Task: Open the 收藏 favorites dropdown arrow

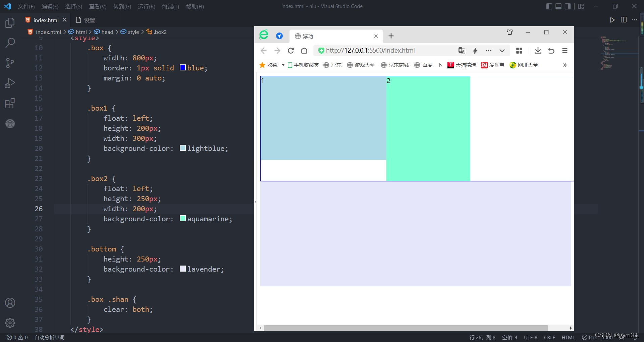Action: (283, 65)
